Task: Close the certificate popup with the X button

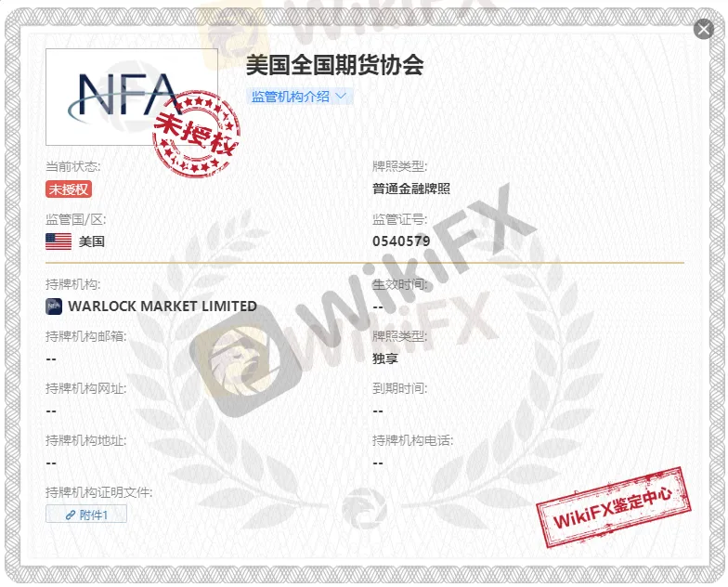Action: point(704,30)
